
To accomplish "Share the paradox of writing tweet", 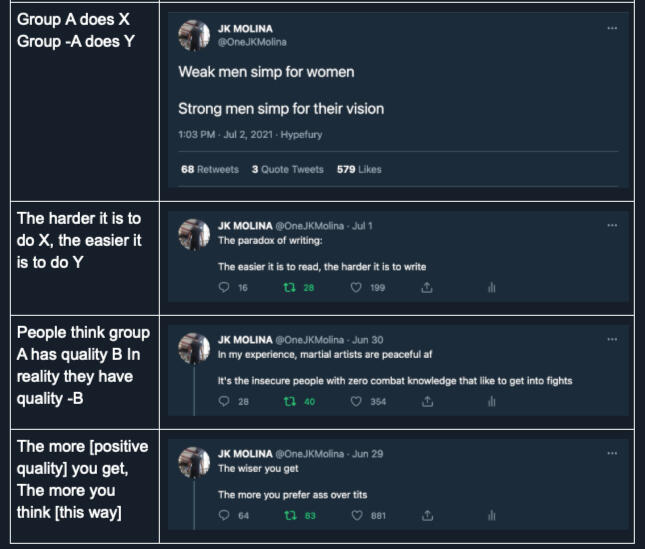I will (427, 288).
